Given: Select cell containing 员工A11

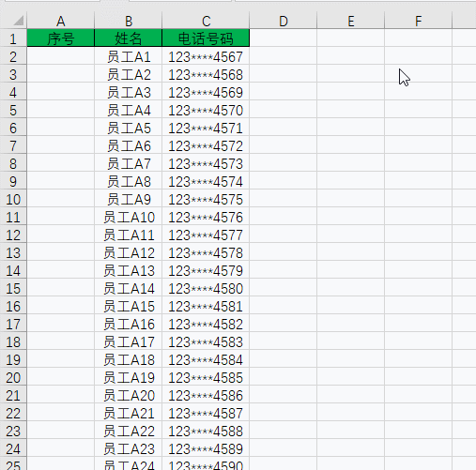Looking at the screenshot, I should [x=128, y=235].
